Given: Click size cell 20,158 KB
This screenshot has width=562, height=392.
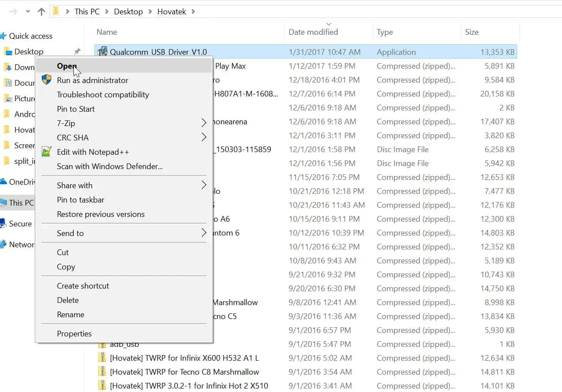Looking at the screenshot, I should pyautogui.click(x=497, y=94).
